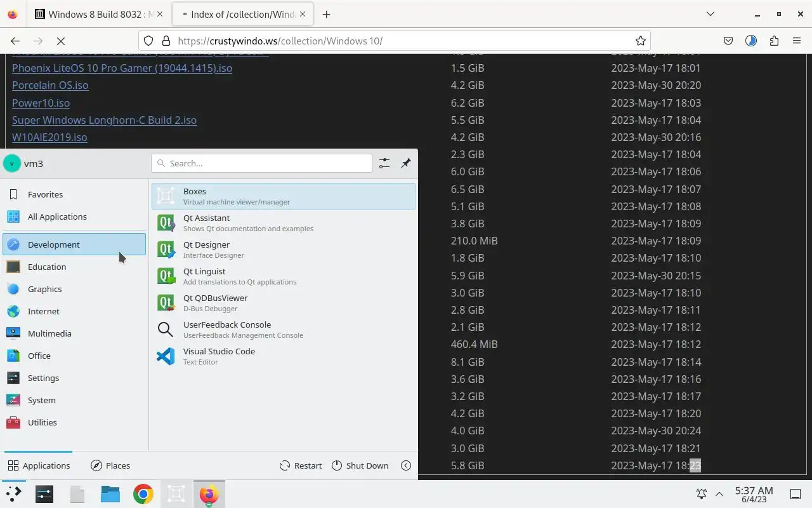The width and height of the screenshot is (812, 508).
Task: Expand hidden system tray icons
Action: (719, 493)
